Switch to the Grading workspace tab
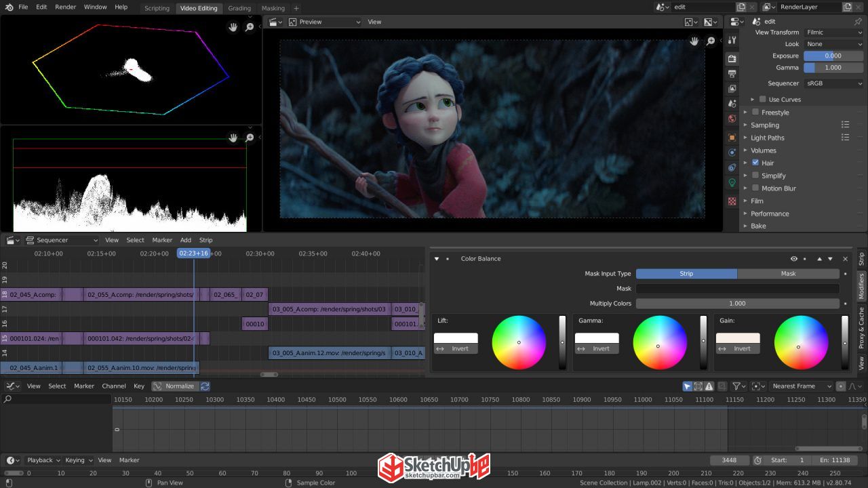 pyautogui.click(x=239, y=8)
